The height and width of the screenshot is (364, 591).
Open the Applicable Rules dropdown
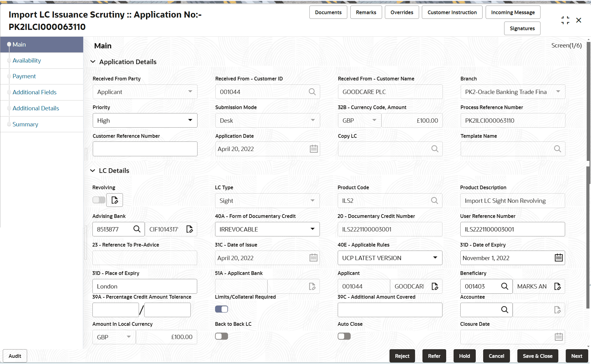[390, 258]
